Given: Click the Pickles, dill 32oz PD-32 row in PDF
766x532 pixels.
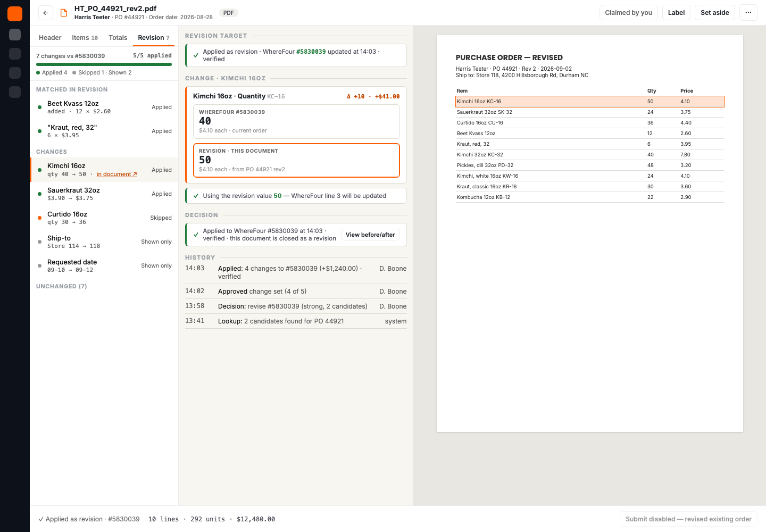Looking at the screenshot, I should click(x=590, y=165).
